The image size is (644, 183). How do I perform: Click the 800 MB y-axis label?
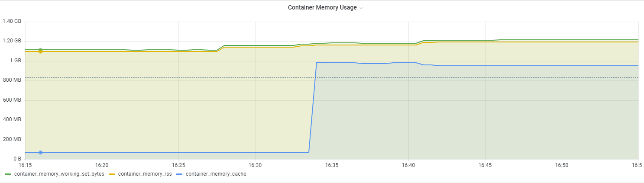(12, 80)
